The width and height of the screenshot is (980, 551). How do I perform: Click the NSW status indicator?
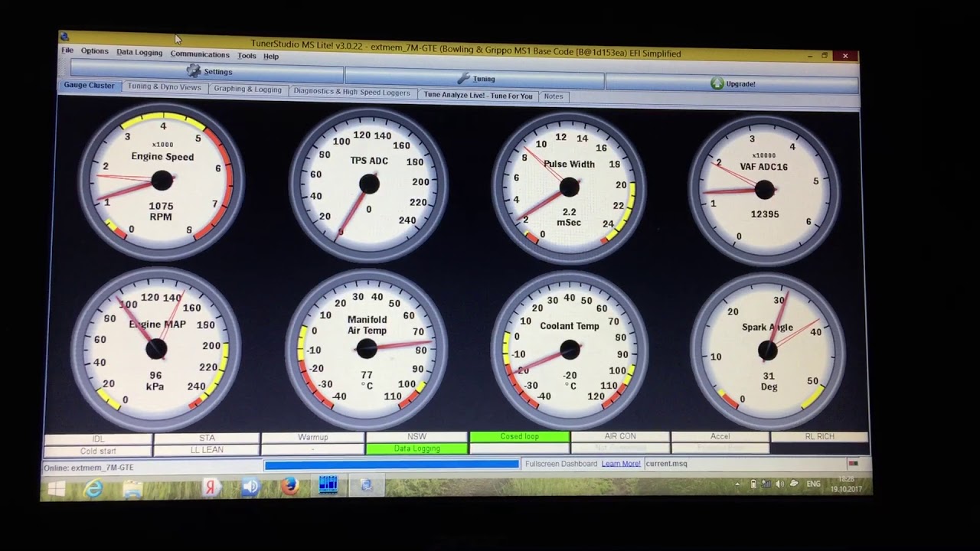(417, 437)
